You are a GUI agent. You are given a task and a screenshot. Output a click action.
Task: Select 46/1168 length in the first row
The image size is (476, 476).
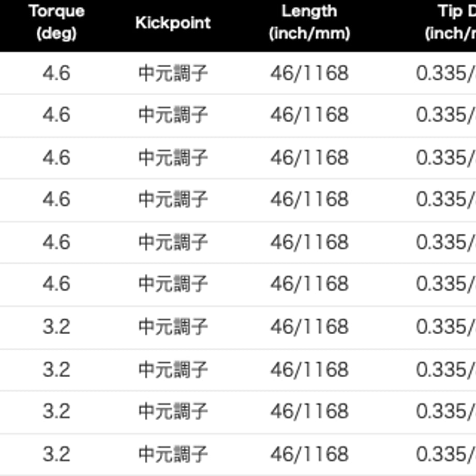[x=309, y=73]
